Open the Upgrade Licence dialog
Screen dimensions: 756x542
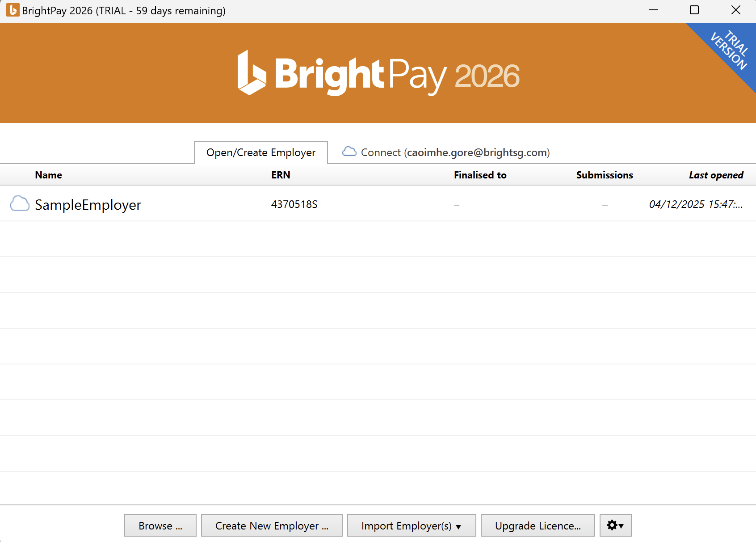tap(538, 525)
